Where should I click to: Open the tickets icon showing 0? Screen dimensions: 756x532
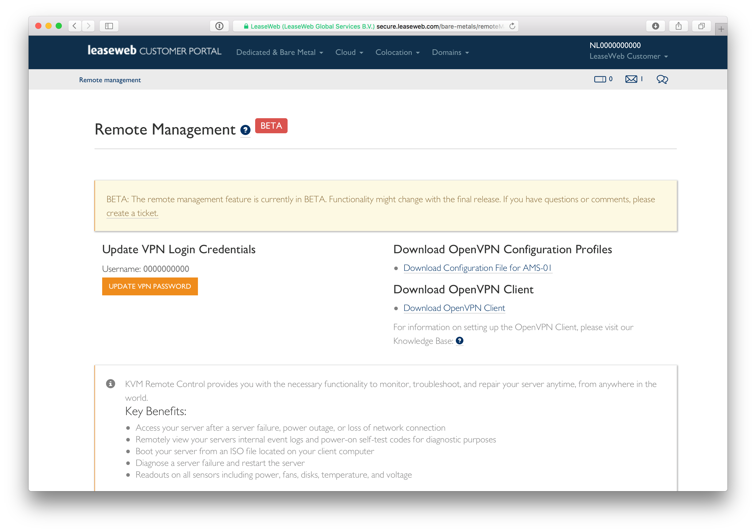tap(600, 79)
